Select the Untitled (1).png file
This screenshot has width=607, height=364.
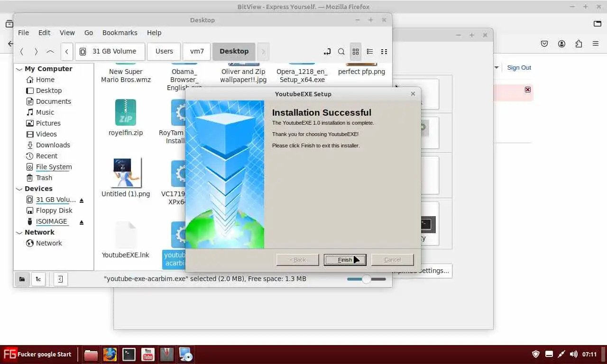pos(126,178)
